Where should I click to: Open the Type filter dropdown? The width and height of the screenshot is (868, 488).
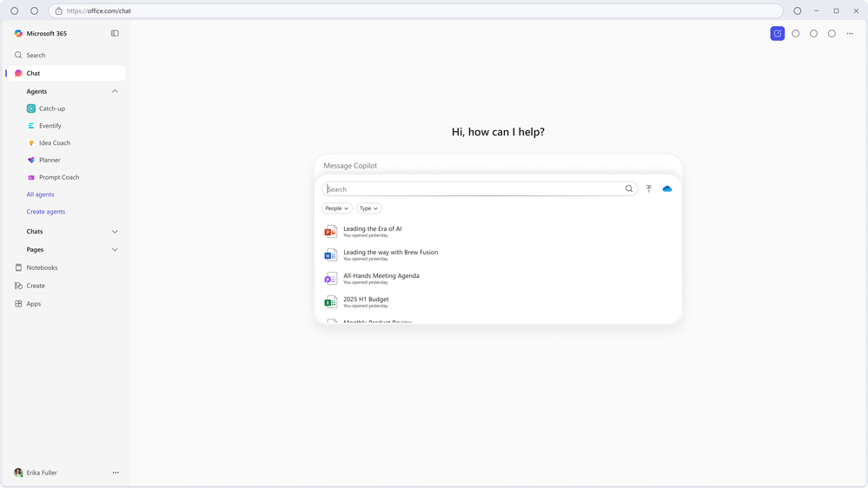[x=368, y=208]
